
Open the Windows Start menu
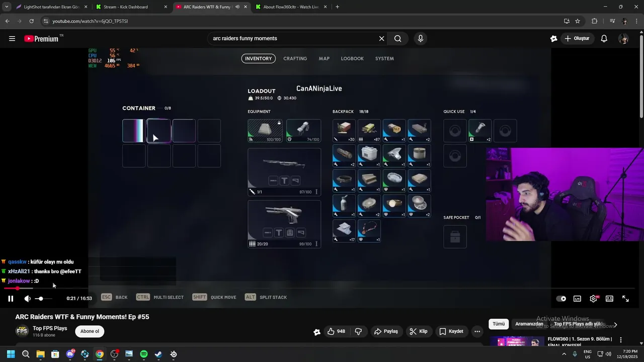pyautogui.click(x=11, y=354)
